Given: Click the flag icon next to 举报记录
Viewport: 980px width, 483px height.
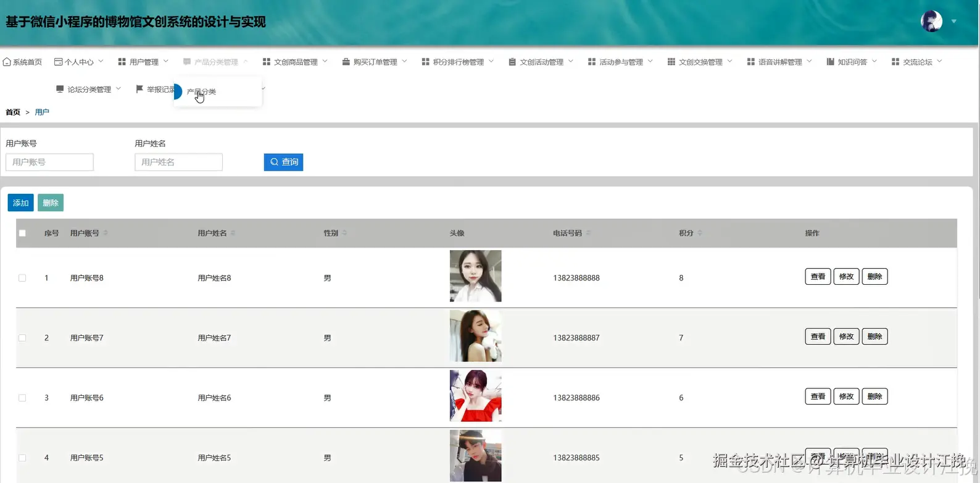Looking at the screenshot, I should tap(139, 89).
